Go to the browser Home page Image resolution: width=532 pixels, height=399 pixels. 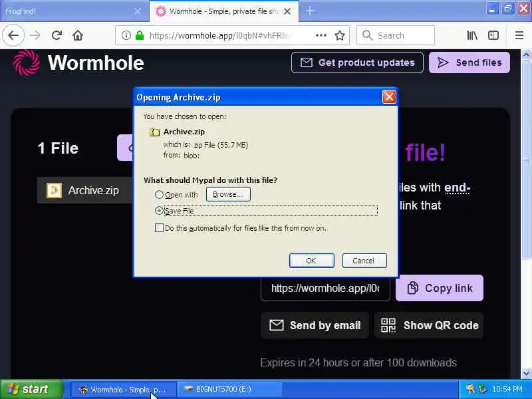[78, 35]
